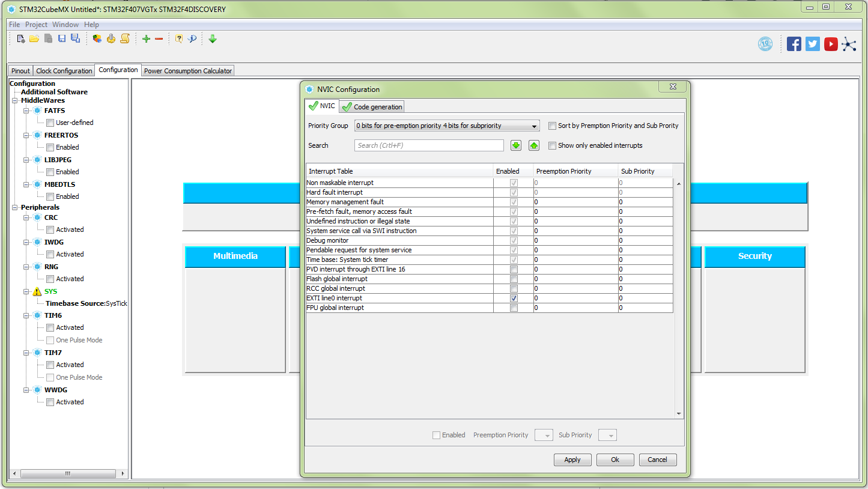
Task: Click the WWDG cube icon in tree
Action: pos(37,390)
